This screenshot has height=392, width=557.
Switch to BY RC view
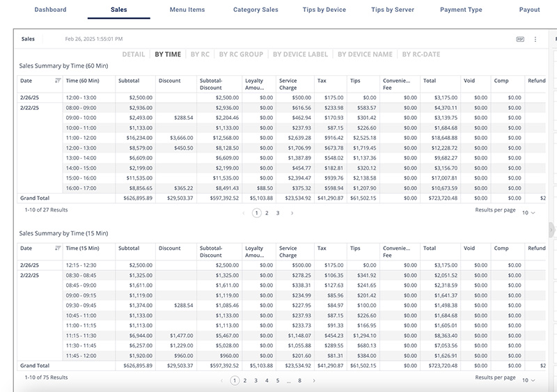pyautogui.click(x=200, y=54)
